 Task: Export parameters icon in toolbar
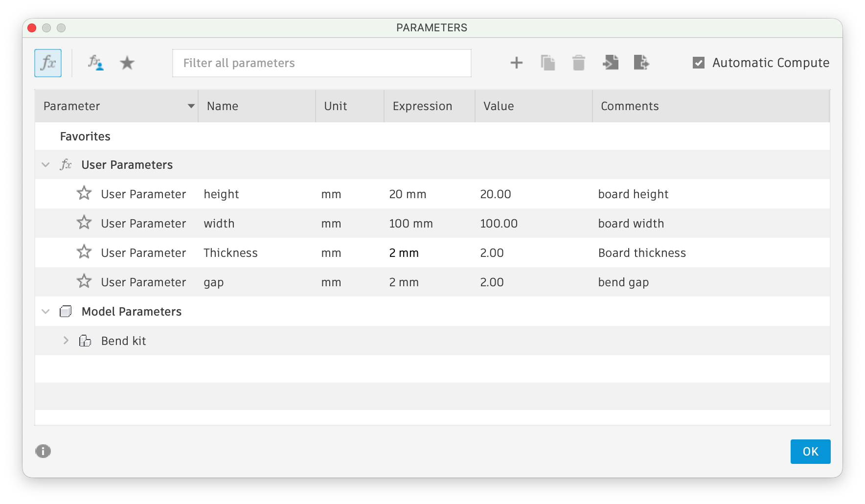click(x=641, y=63)
